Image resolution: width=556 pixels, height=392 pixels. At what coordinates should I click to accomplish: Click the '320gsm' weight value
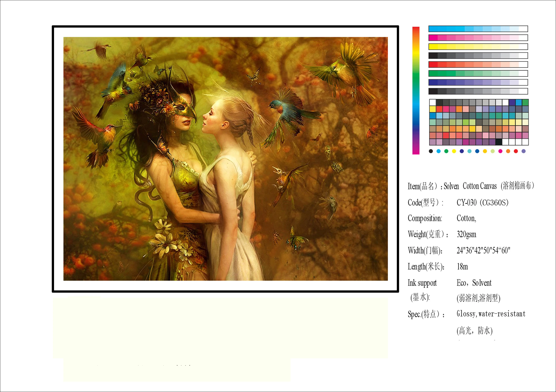(466, 234)
